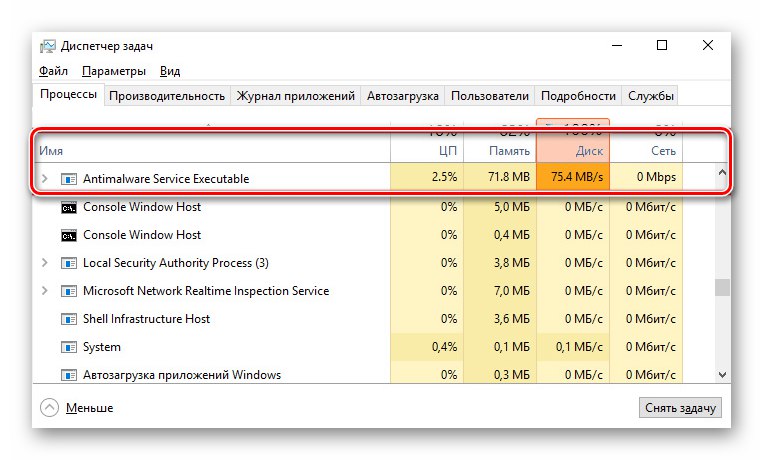This screenshot has width=763, height=460.
Task: Open the Файл menu
Action: point(54,71)
